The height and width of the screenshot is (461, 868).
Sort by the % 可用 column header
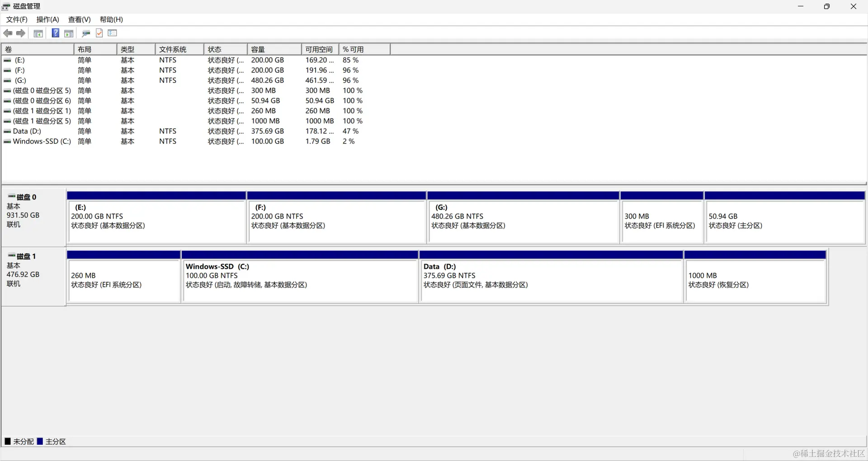point(365,49)
